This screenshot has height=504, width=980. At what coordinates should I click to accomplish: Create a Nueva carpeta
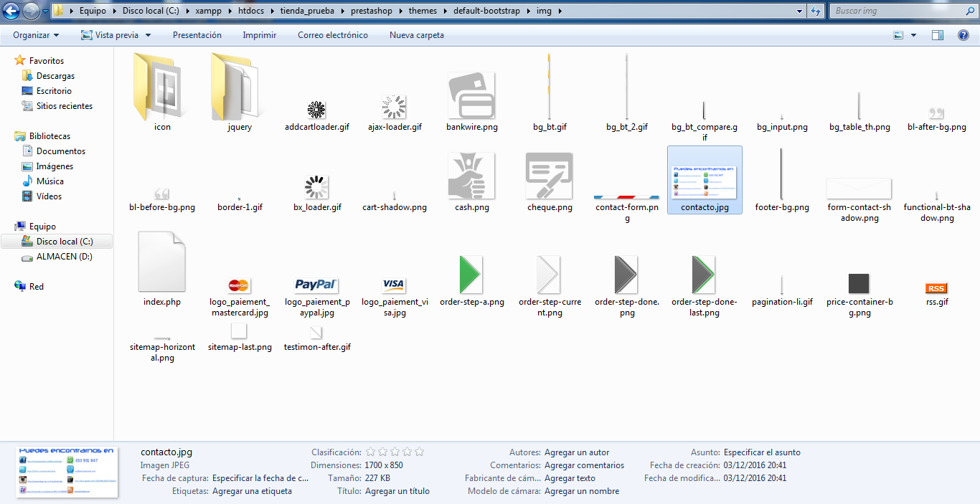(417, 35)
